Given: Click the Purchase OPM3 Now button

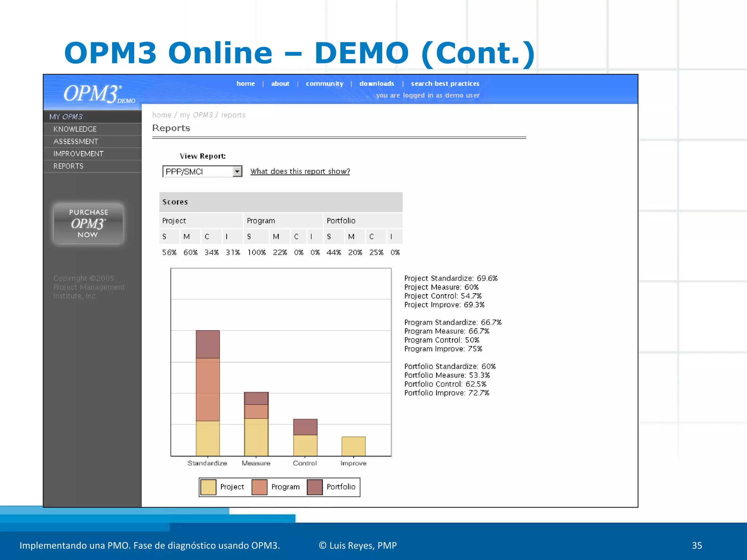Looking at the screenshot, I should (88, 223).
